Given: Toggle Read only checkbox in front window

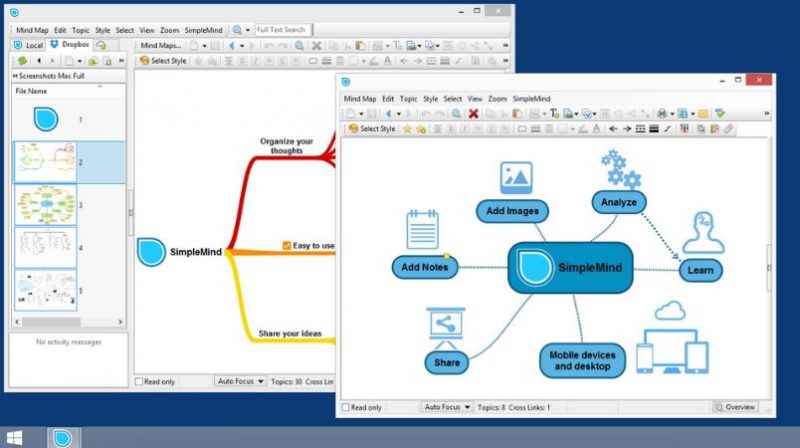Looking at the screenshot, I should coord(346,407).
